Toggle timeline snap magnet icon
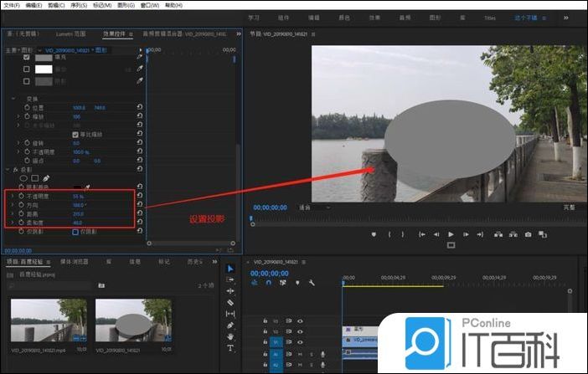This screenshot has width=588, height=374. click(x=269, y=283)
